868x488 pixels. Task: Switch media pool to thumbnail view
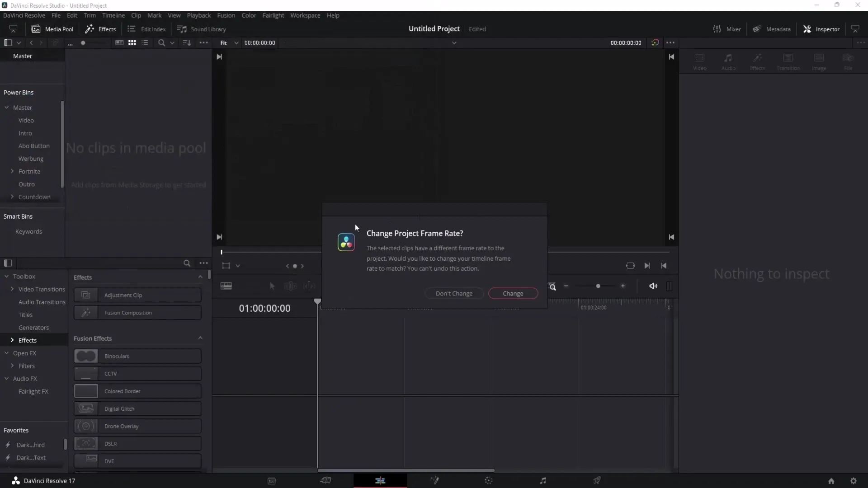coord(132,43)
